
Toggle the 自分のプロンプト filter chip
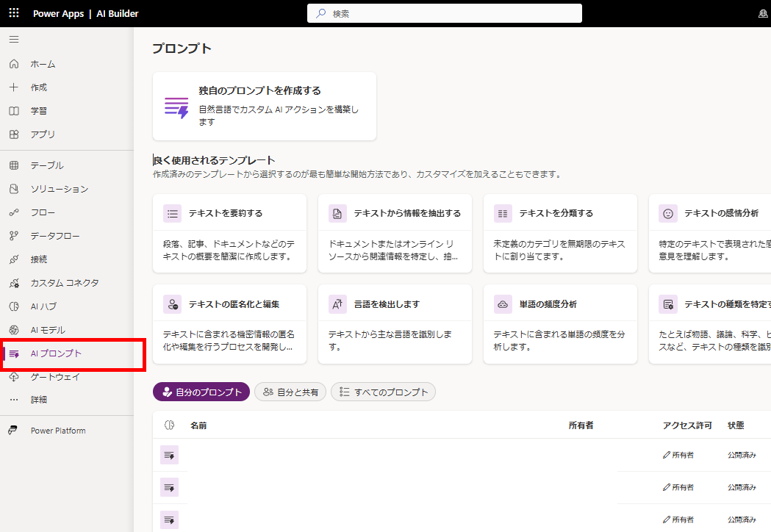tap(201, 392)
